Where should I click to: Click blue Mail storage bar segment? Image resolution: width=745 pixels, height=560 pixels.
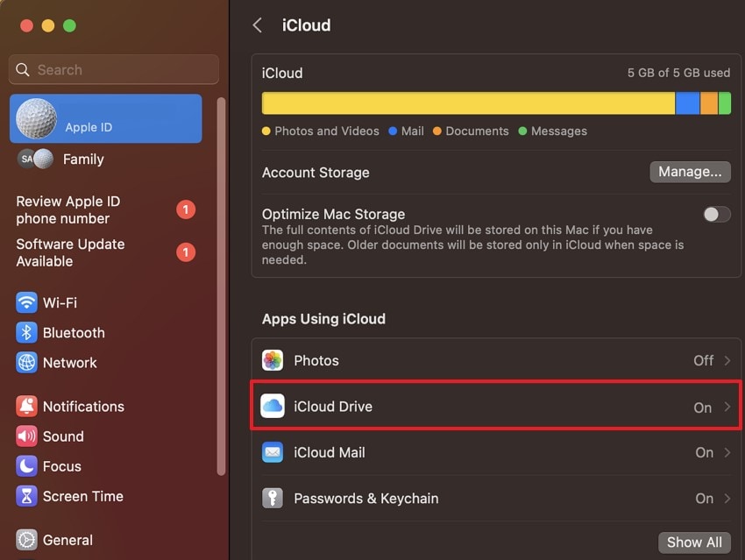tap(687, 103)
